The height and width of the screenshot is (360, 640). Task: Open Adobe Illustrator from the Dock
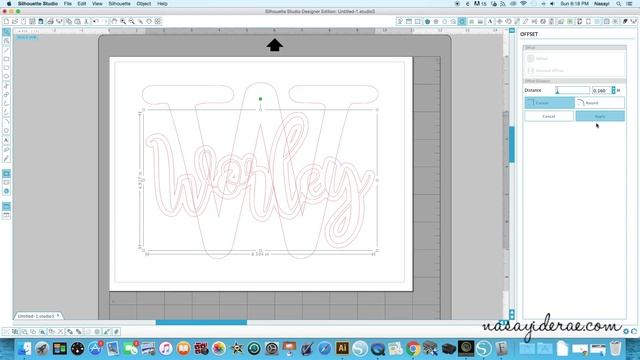pos(342,348)
